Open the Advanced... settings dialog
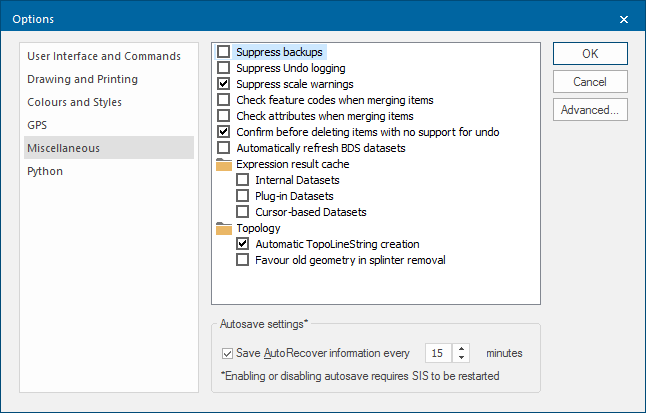 [590, 110]
